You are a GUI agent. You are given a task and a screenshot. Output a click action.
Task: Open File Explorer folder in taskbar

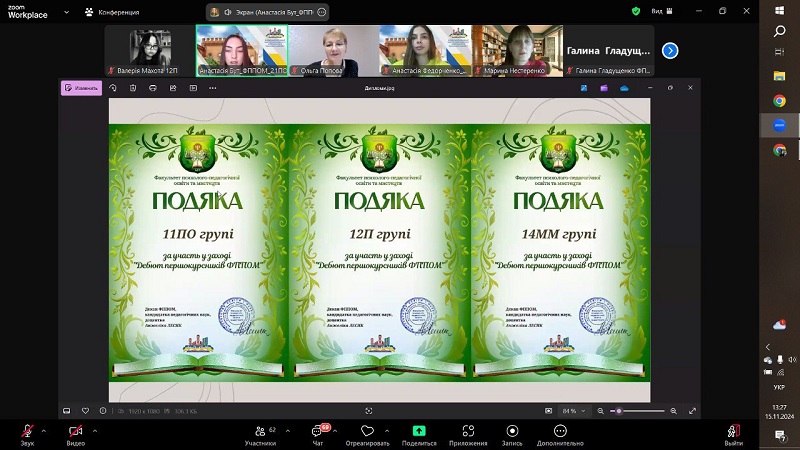click(780, 76)
